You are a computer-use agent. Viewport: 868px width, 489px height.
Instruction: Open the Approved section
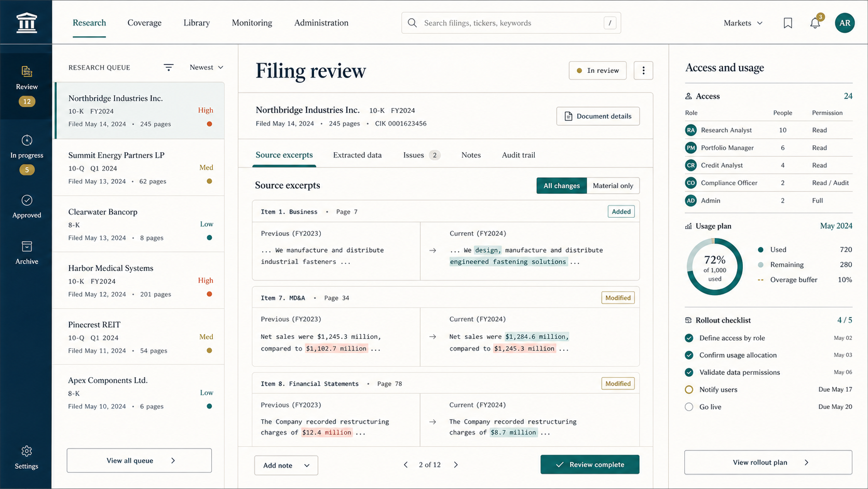(x=26, y=206)
